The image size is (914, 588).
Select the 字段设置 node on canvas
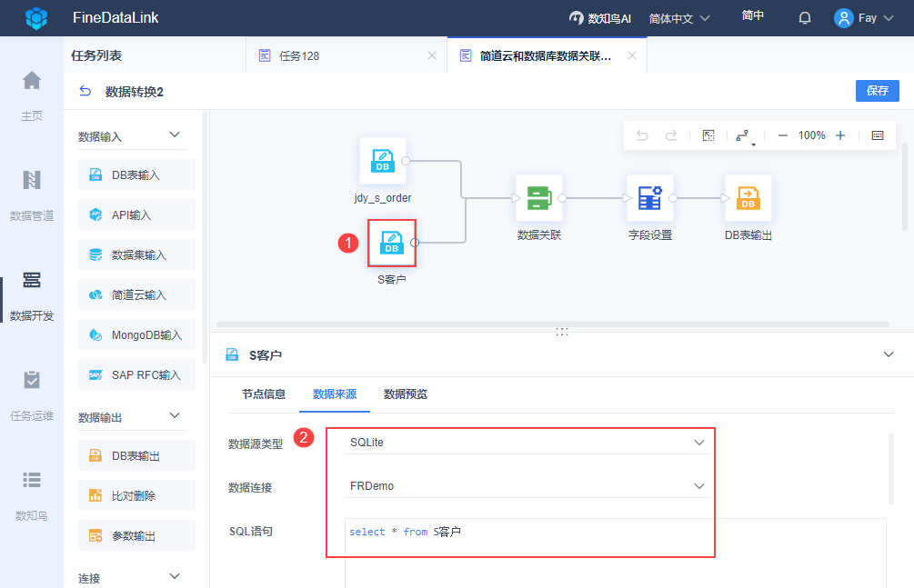(650, 198)
